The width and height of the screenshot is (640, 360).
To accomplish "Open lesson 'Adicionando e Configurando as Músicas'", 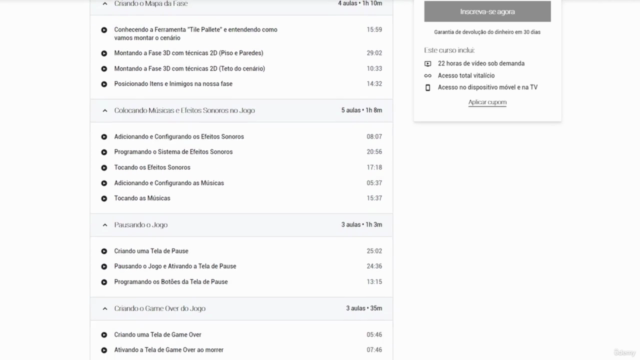I will [x=169, y=183].
